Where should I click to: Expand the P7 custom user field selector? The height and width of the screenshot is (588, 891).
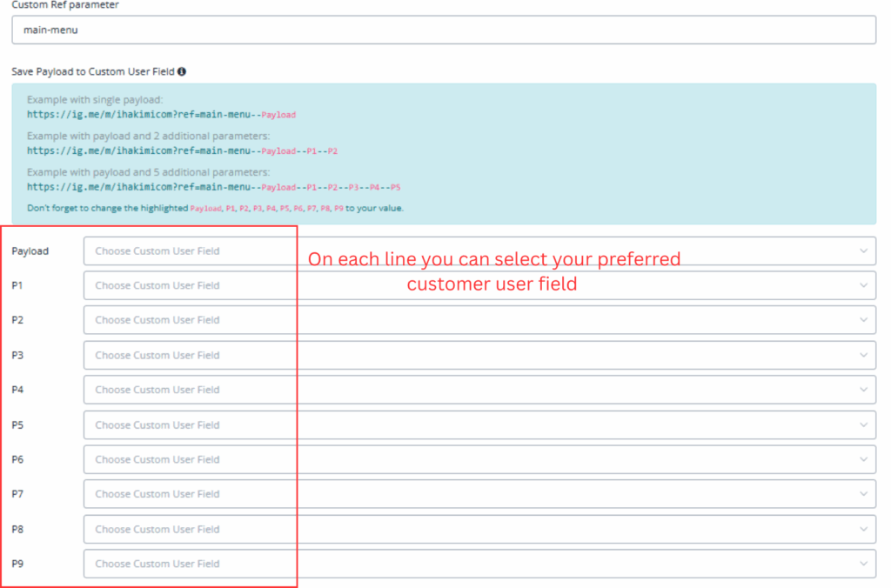point(479,494)
